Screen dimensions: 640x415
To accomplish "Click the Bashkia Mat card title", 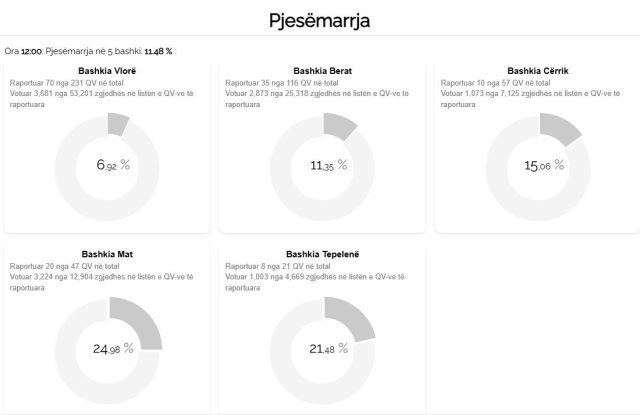I will 106,254.
